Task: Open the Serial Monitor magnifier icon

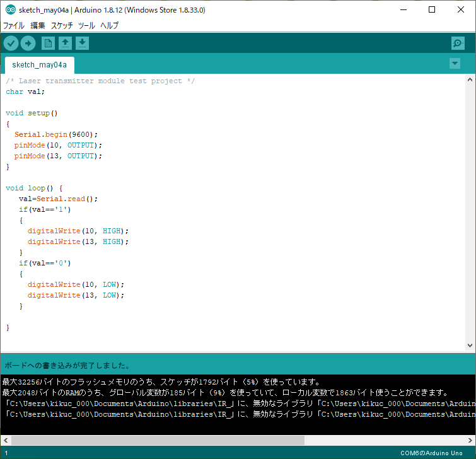Action: click(x=458, y=43)
